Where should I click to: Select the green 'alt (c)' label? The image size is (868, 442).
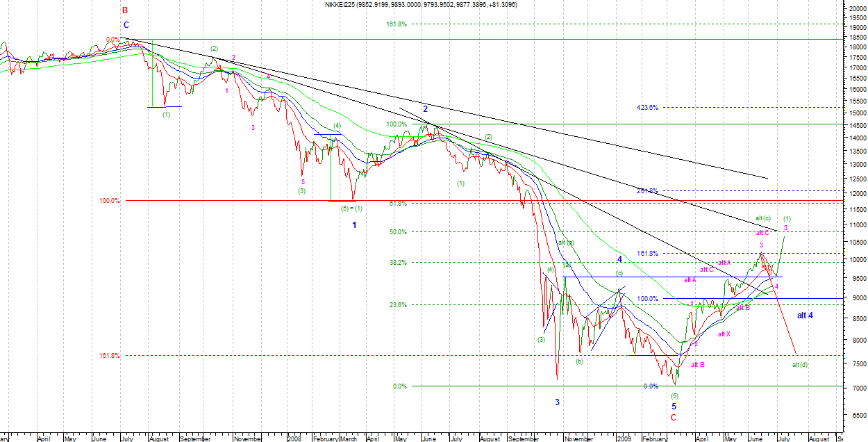pos(764,219)
